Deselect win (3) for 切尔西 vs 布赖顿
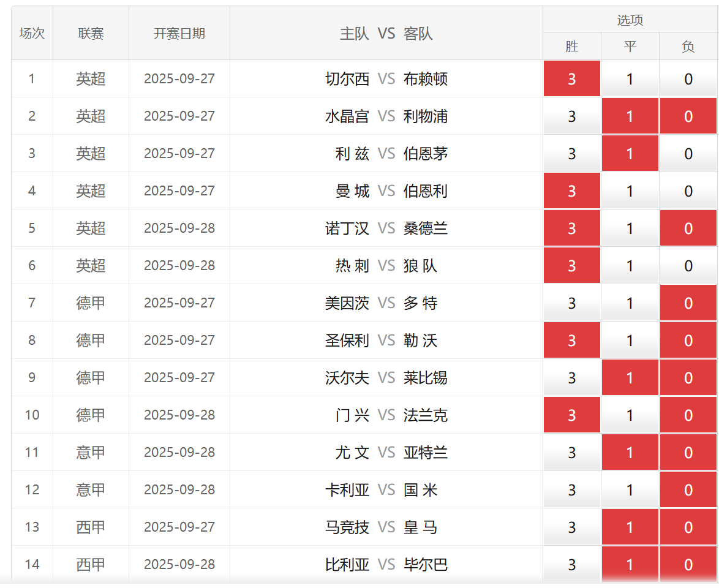The image size is (719, 588). coord(571,79)
